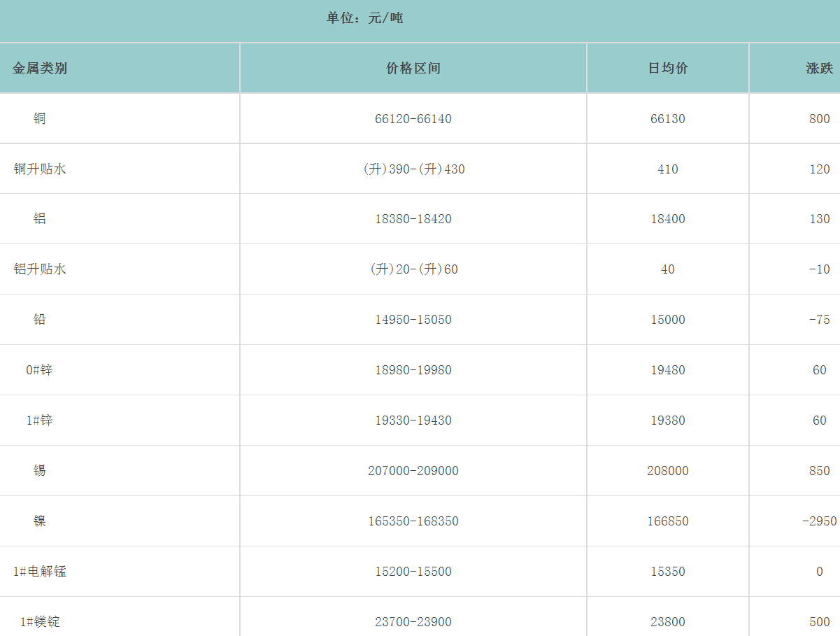
Task: Select the 1#电解锰 row label
Action: tap(40, 572)
